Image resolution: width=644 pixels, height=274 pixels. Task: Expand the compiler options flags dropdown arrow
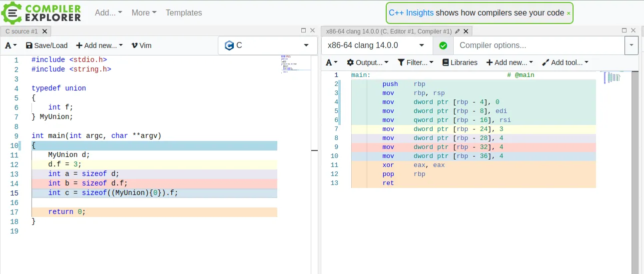click(632, 45)
